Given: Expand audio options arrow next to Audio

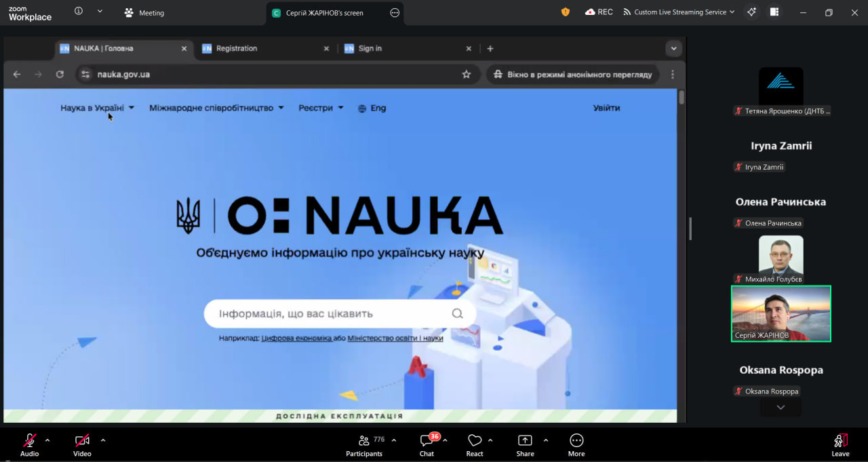Looking at the screenshot, I should pyautogui.click(x=47, y=440).
